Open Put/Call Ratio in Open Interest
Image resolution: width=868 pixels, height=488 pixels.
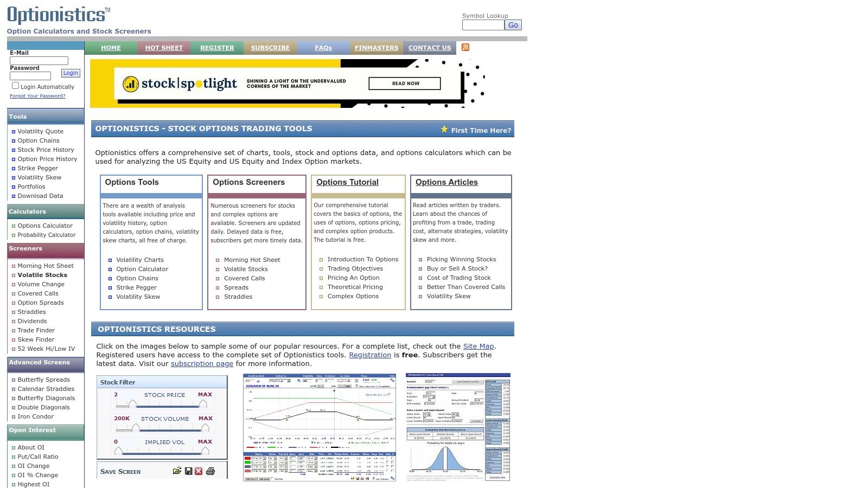[x=38, y=457]
